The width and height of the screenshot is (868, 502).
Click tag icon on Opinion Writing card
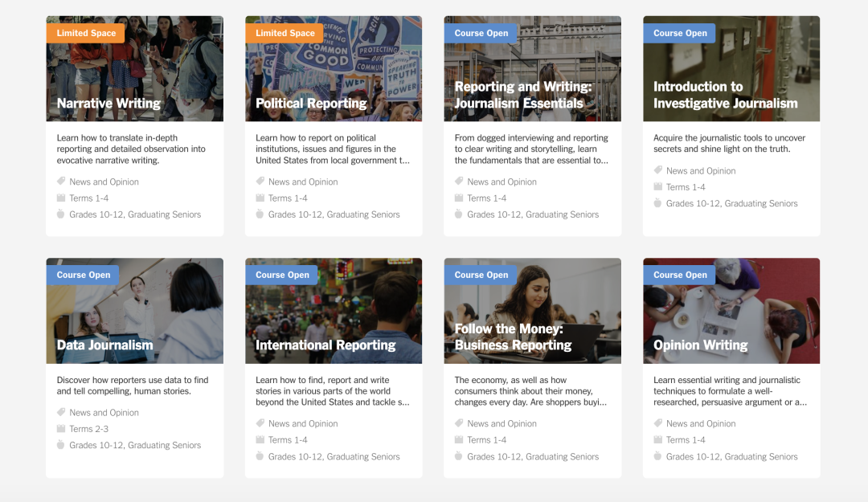click(x=657, y=423)
